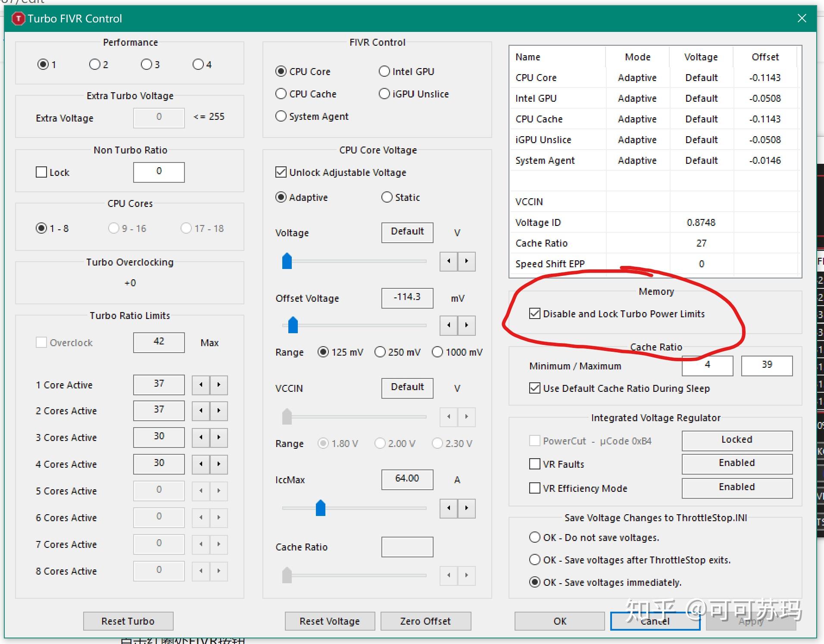This screenshot has height=644, width=824.
Task: Decrease 4 Cores Active turbo ratio
Action: 201,464
